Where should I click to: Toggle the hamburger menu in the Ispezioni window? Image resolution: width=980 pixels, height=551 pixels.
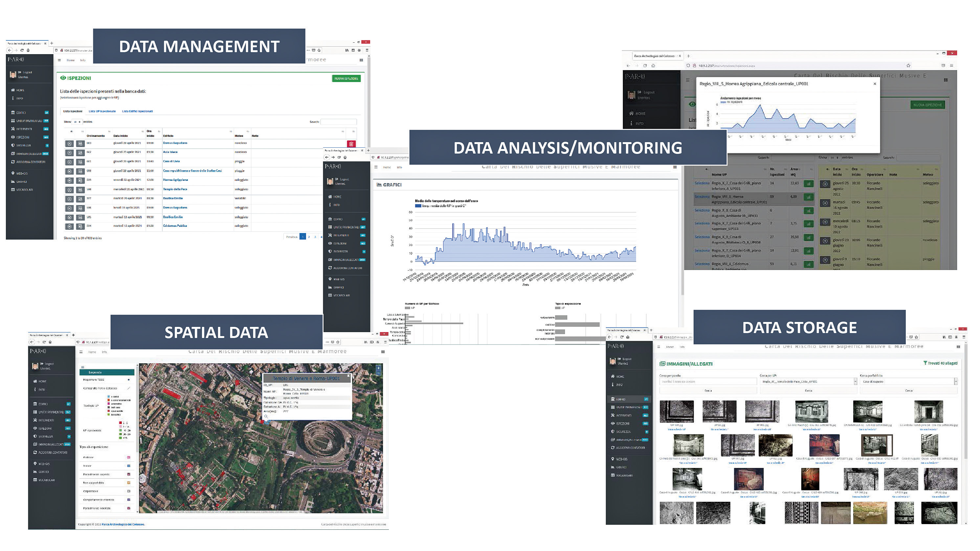coord(59,60)
